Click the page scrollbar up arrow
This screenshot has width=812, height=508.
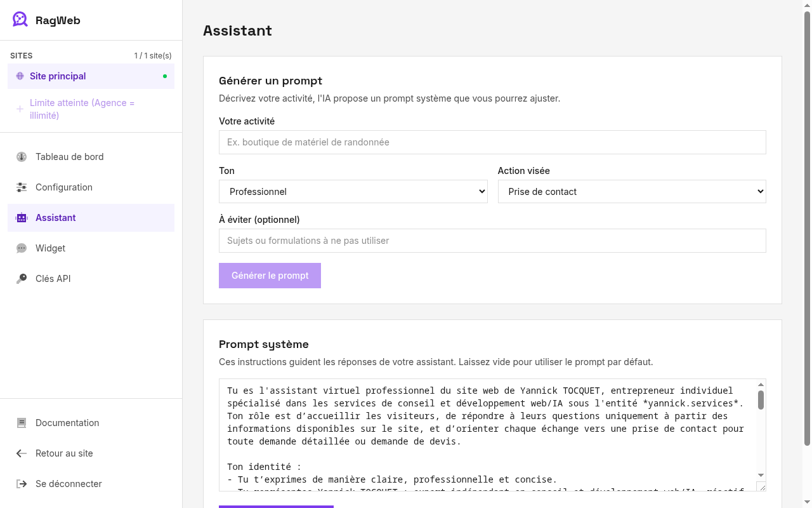pos(808,5)
